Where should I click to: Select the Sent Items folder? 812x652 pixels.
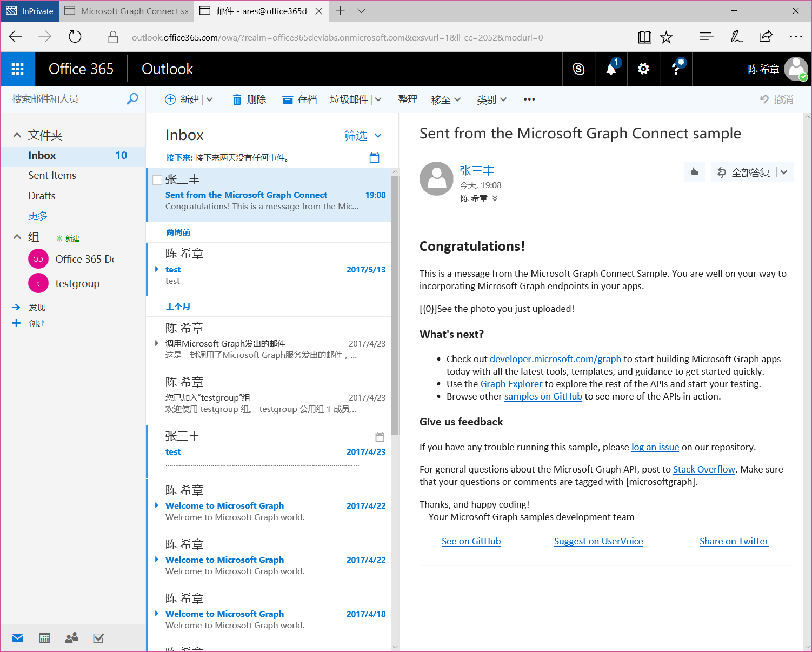(x=52, y=176)
